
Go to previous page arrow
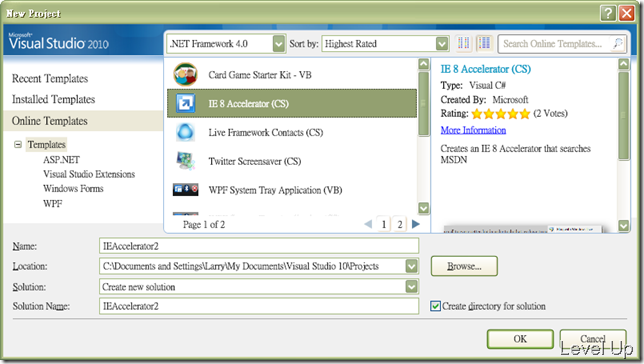(x=368, y=224)
